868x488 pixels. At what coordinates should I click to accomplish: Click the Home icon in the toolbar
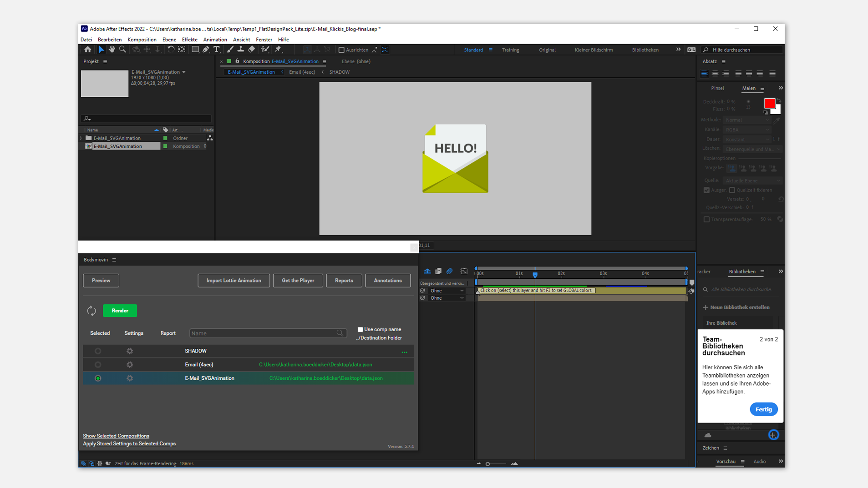tap(87, 50)
